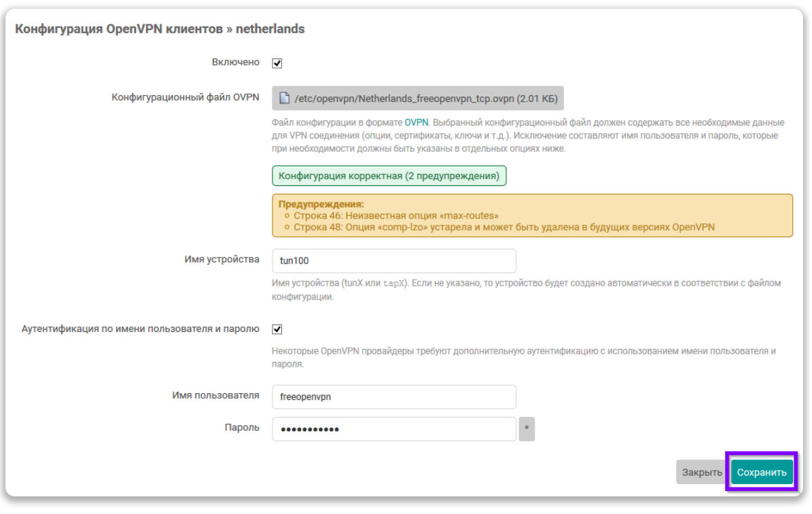Screen dimensions: 812x514
Task: Toggle authentication by username and password checkbox
Action: pyautogui.click(x=277, y=329)
